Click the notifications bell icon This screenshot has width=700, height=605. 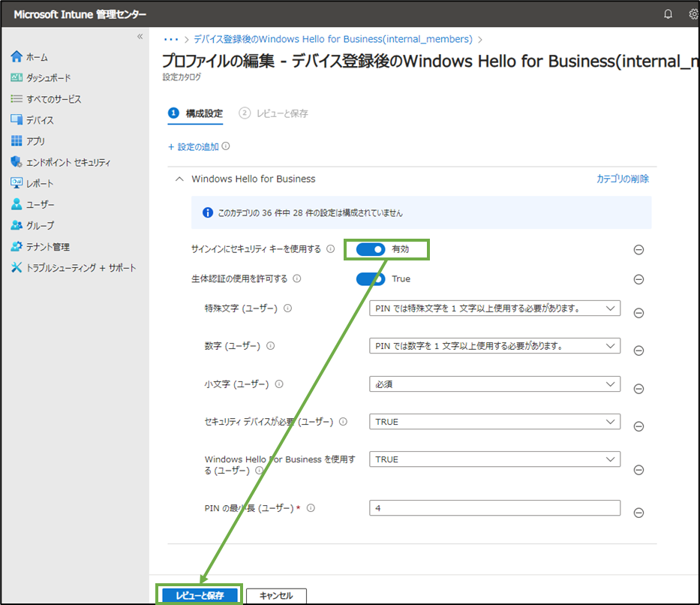(x=668, y=14)
